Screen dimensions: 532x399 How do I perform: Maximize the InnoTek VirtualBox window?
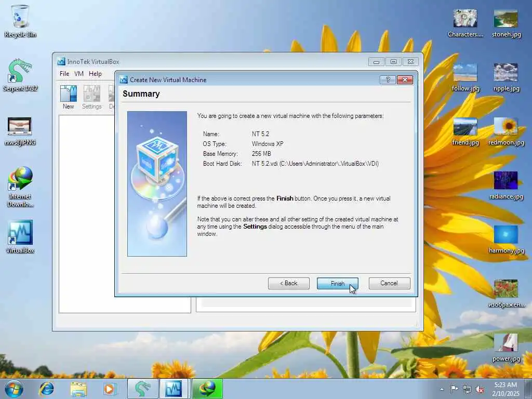(x=394, y=62)
